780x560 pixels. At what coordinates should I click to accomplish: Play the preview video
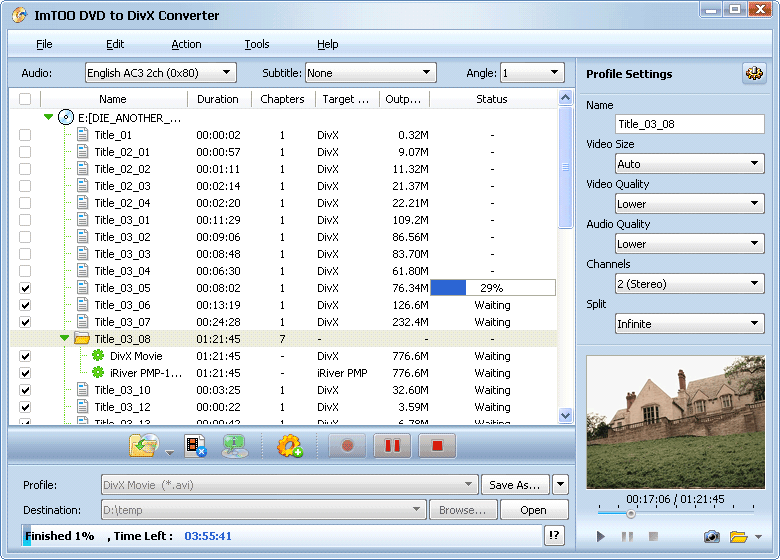coord(601,536)
